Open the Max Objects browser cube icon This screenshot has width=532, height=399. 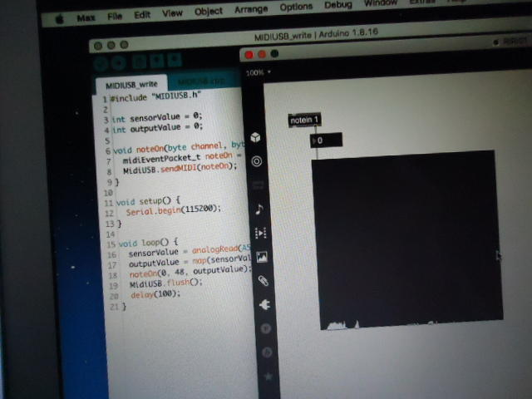point(255,137)
